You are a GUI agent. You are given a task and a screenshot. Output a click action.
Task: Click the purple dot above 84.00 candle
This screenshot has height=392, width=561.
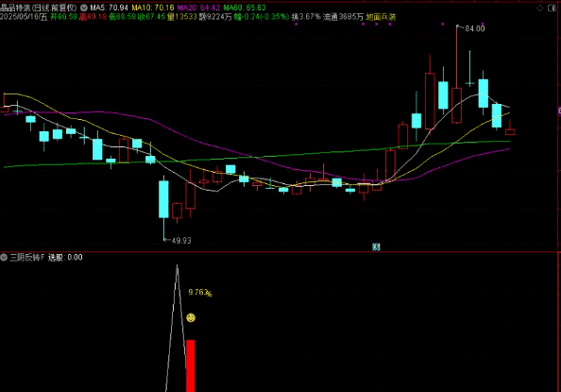[443, 24]
